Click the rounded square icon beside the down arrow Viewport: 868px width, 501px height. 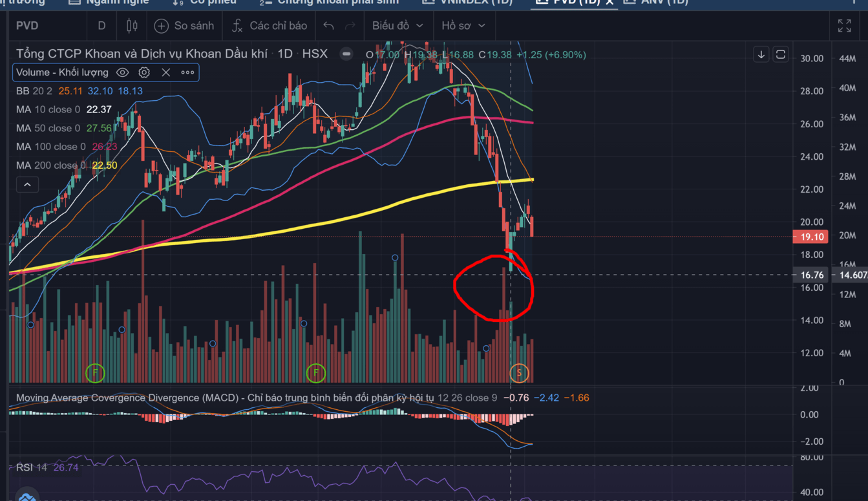(x=781, y=54)
